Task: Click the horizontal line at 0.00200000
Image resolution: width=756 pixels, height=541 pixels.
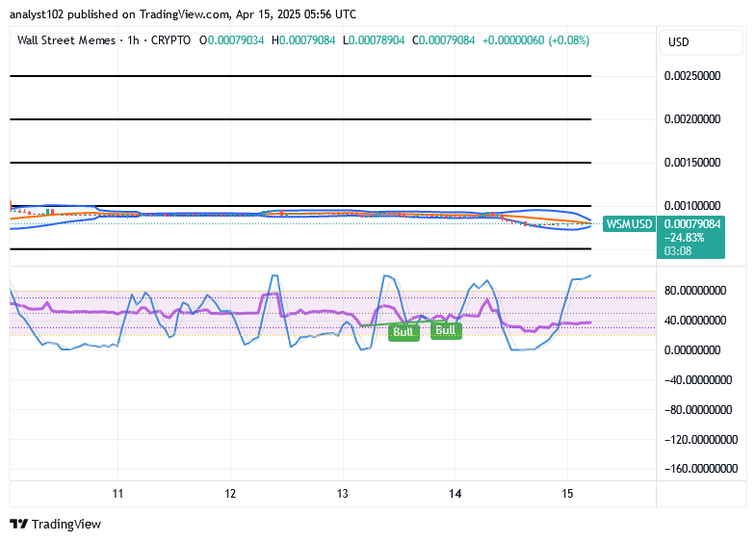Action: (x=300, y=119)
